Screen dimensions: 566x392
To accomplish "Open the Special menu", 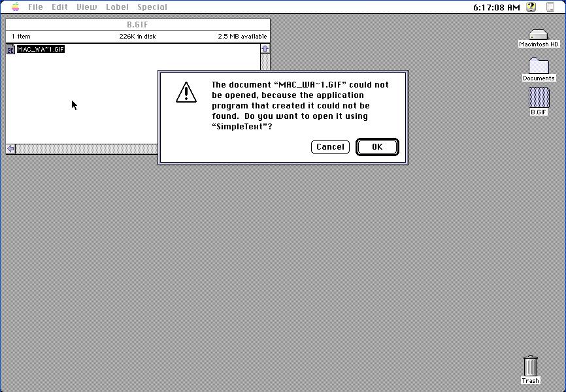I will pos(152,7).
